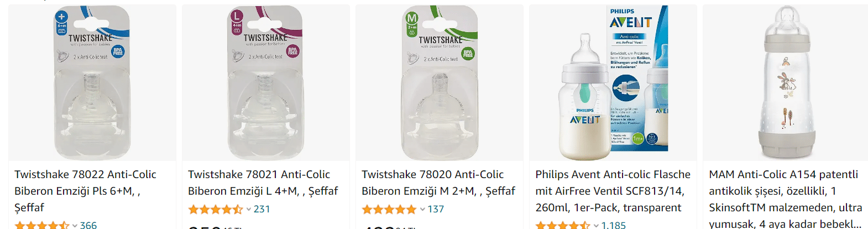Viewport: 868px width, 229px height.
Task: Open Twistshake 78022 Pls 6+M product image
Action: click(x=92, y=83)
